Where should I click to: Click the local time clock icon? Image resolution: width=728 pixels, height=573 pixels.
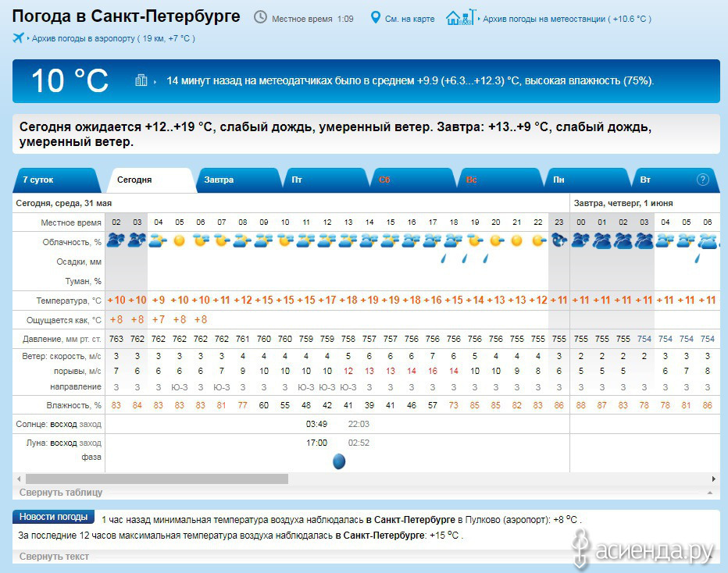click(x=260, y=18)
